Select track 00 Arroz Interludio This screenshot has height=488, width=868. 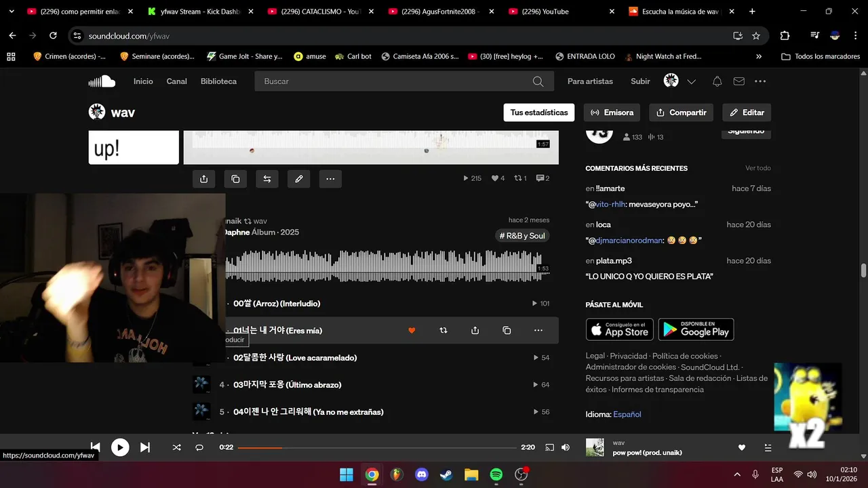coord(277,304)
